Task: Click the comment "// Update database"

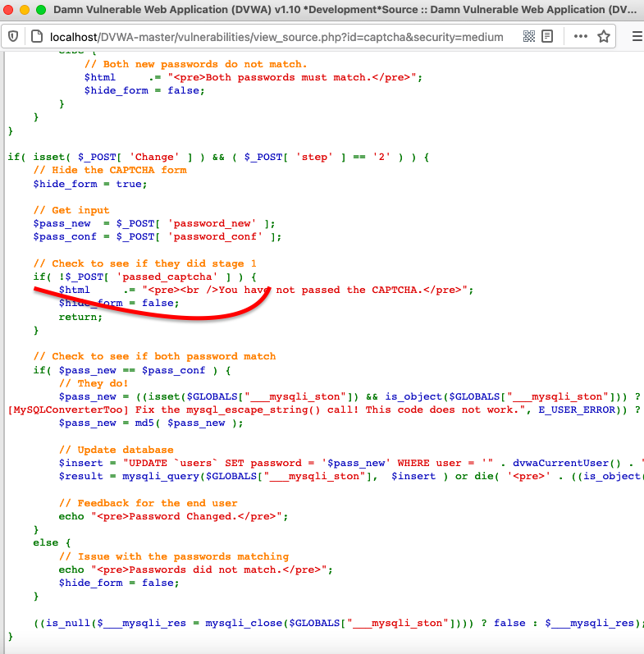Action: [x=116, y=450]
